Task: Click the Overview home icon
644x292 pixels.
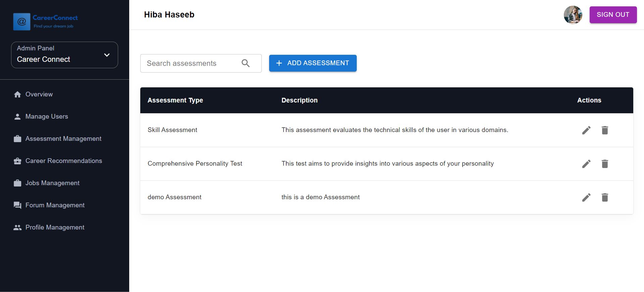Action: [x=17, y=94]
